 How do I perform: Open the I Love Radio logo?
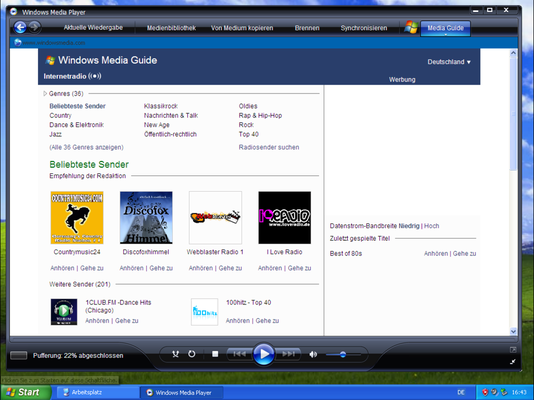[284, 218]
